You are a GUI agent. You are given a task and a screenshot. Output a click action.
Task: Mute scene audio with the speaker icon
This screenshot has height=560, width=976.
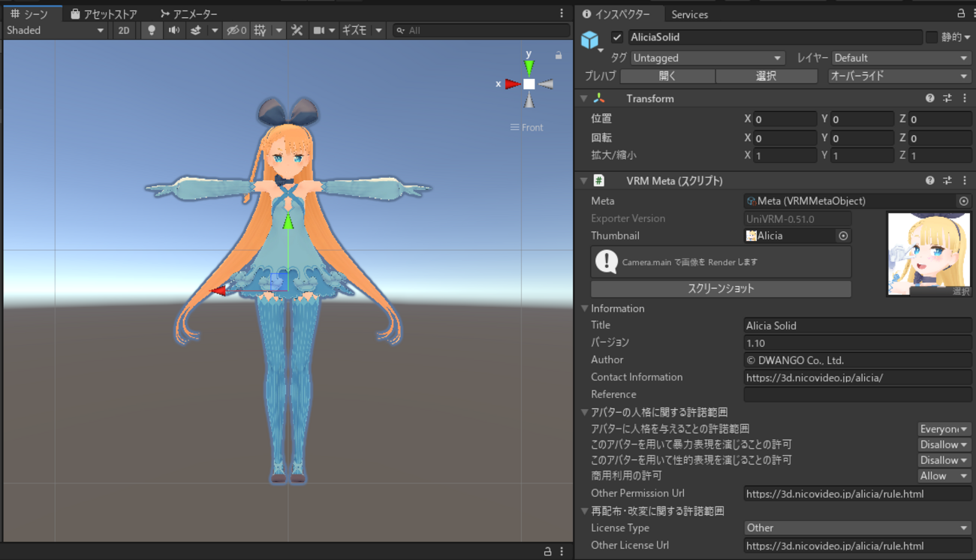coord(173,30)
